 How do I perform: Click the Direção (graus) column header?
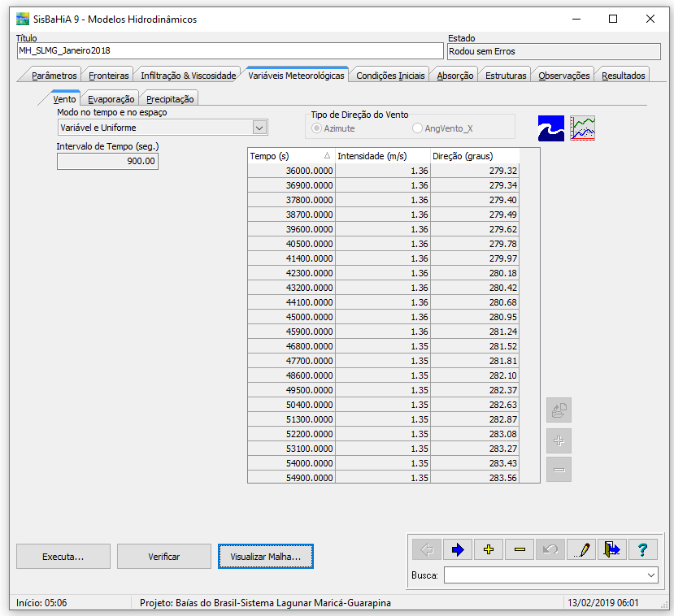coord(475,156)
